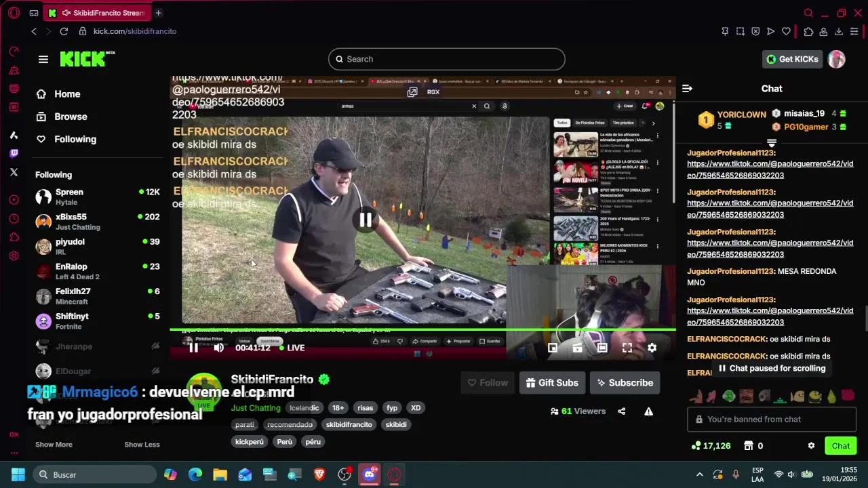Open Brave browser from the taskbar
868x488 pixels.
319,474
